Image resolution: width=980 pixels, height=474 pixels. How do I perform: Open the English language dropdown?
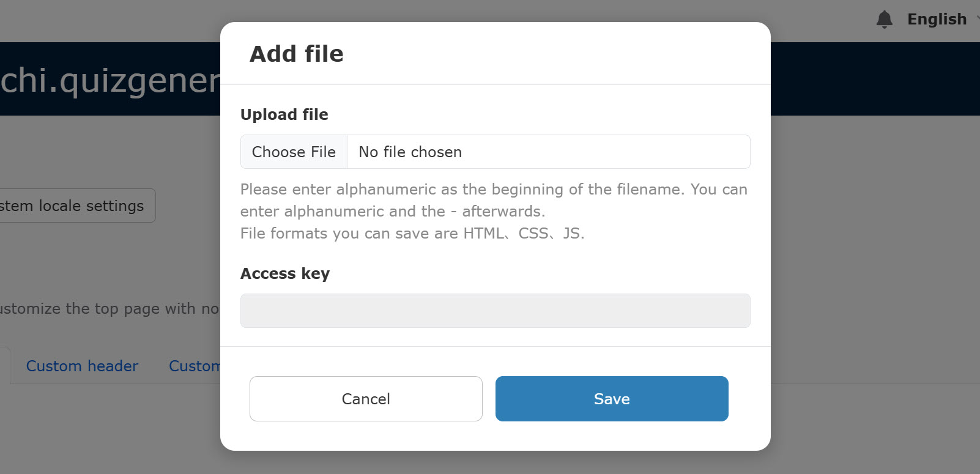(x=937, y=20)
